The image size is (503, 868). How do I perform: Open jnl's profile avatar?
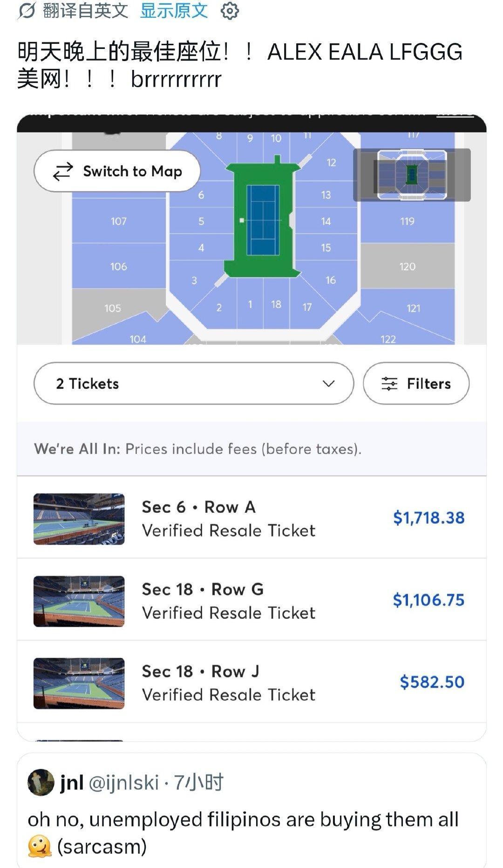pos(41,782)
